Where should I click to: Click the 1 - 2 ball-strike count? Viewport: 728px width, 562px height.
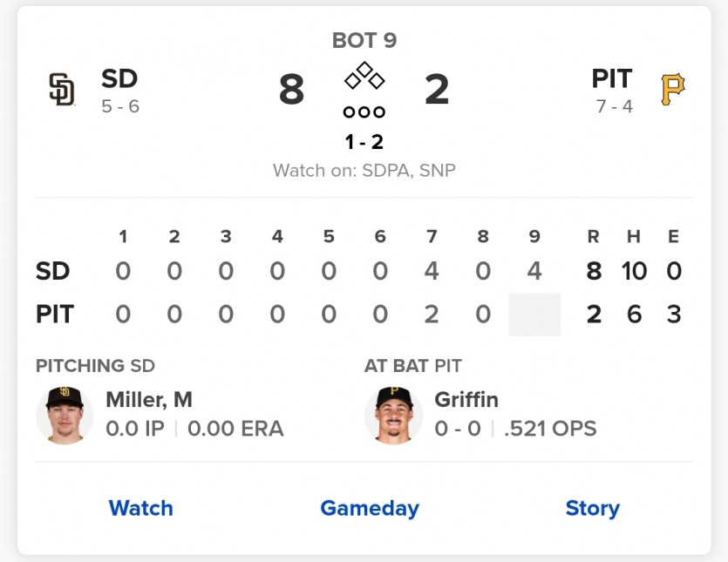364,141
